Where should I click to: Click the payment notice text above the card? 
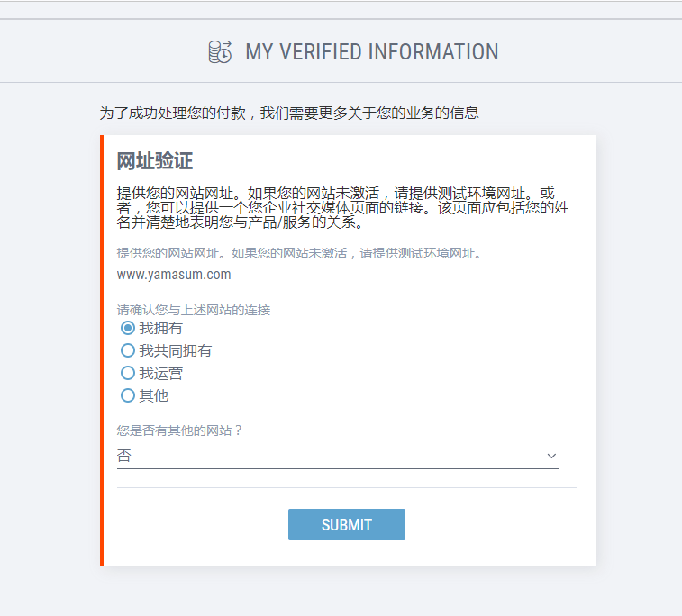coord(288,113)
